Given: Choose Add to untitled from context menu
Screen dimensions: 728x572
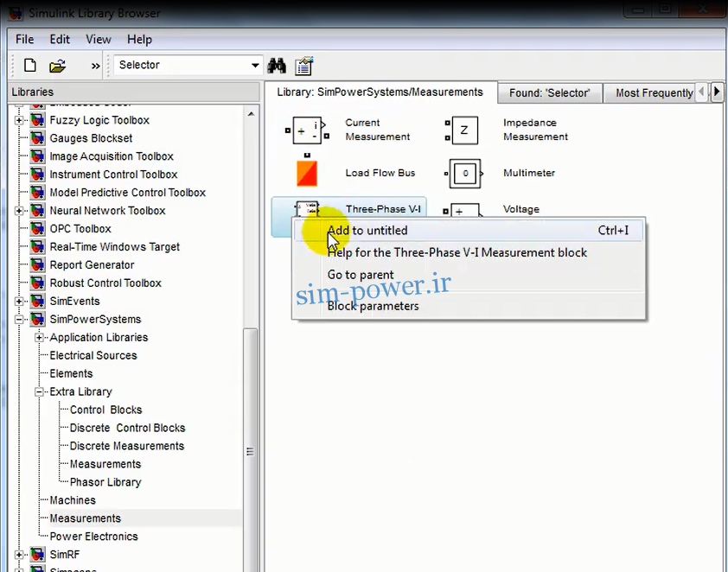Looking at the screenshot, I should coord(469,231).
